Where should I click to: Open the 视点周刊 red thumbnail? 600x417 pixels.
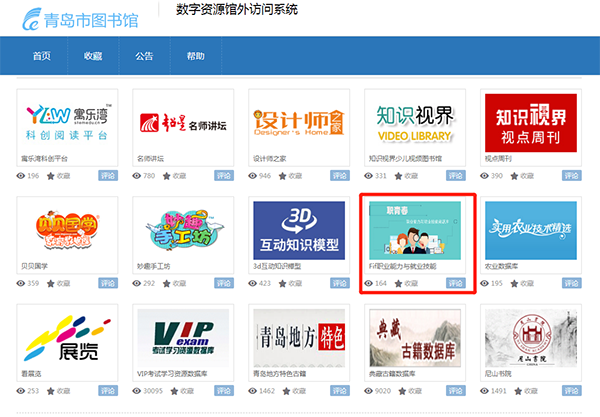click(531, 122)
